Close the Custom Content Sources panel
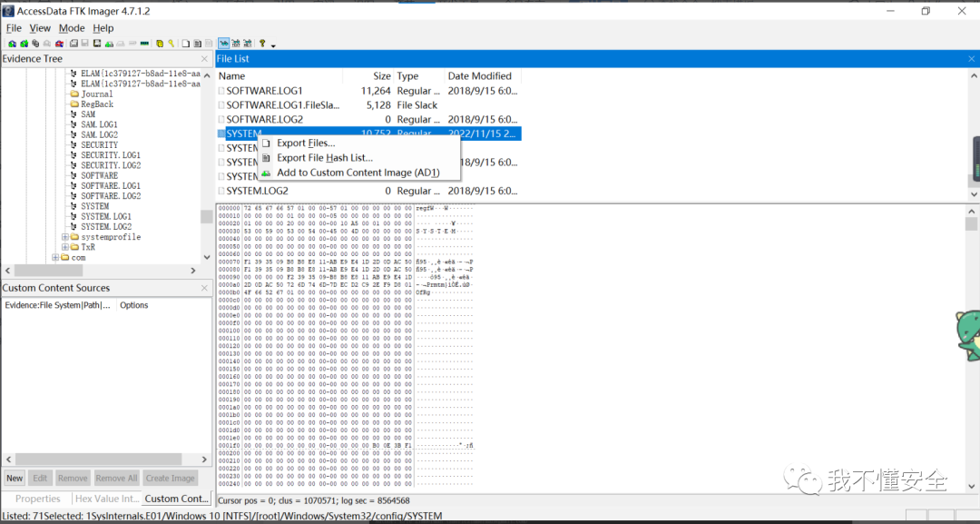 (x=204, y=288)
